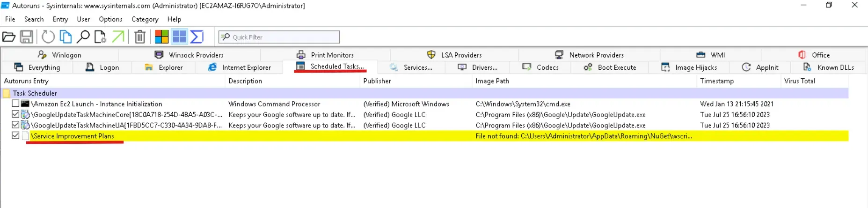Viewport: 868px width, 208px height.
Task: Open the Search menu
Action: 34,19
